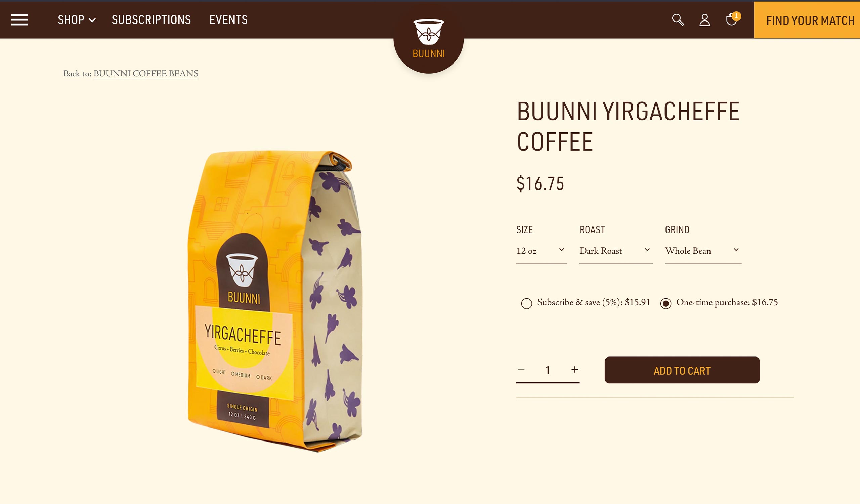Open the Roast dropdown showing Dark Roast
860x504 pixels.
point(616,251)
